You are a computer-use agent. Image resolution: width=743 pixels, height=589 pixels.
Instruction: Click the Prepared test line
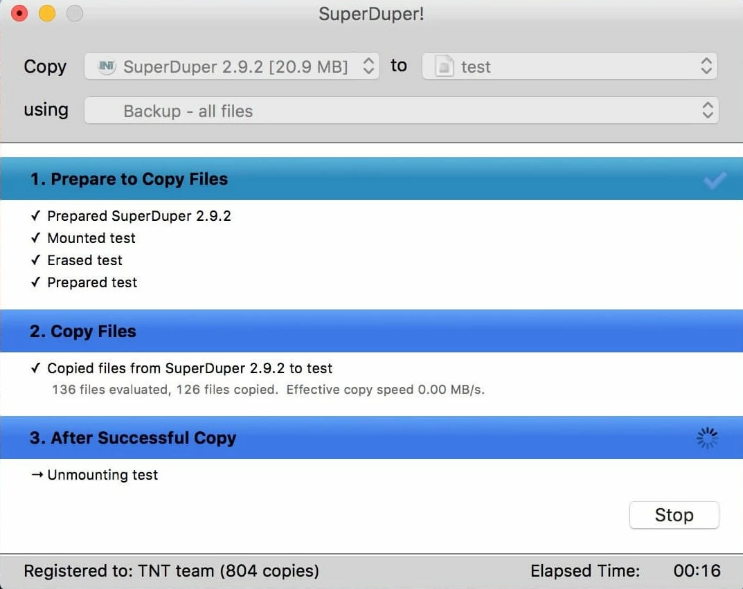click(92, 282)
